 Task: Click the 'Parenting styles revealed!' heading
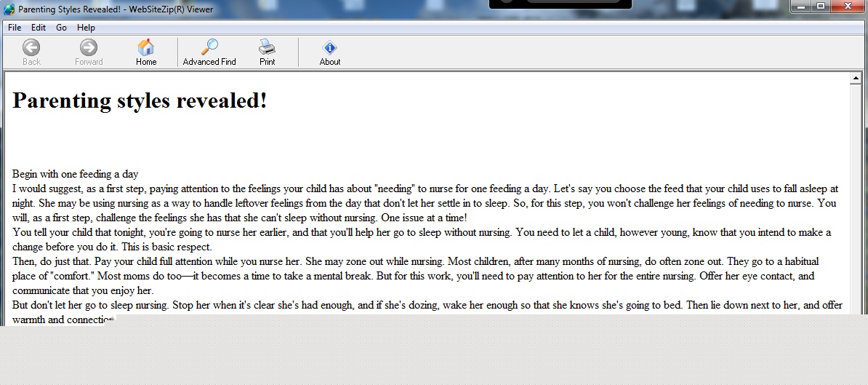140,101
